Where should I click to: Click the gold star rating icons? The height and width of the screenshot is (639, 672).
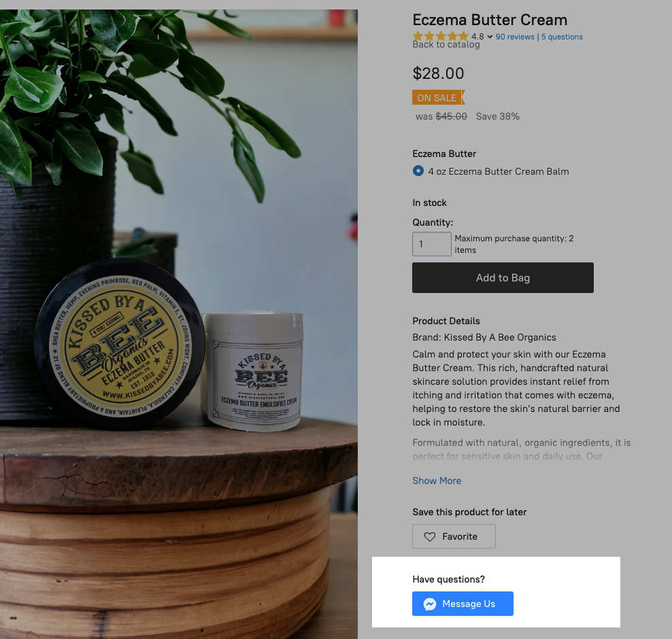pos(441,37)
